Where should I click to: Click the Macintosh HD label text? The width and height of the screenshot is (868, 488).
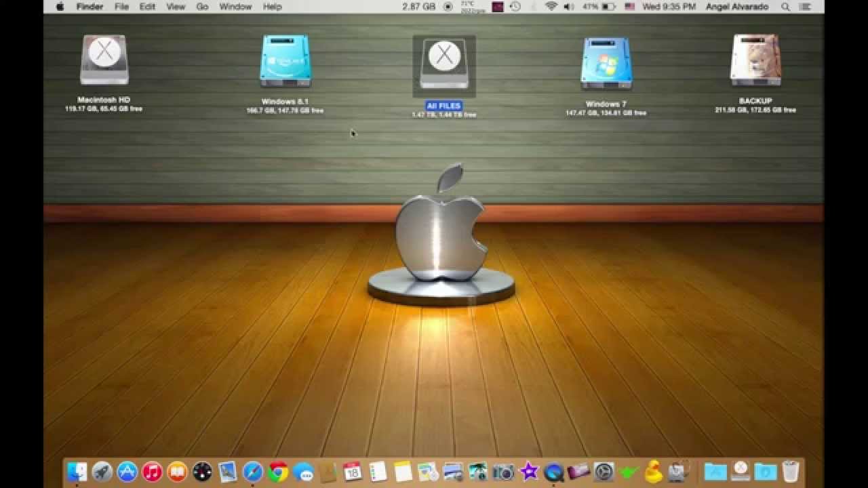click(104, 100)
